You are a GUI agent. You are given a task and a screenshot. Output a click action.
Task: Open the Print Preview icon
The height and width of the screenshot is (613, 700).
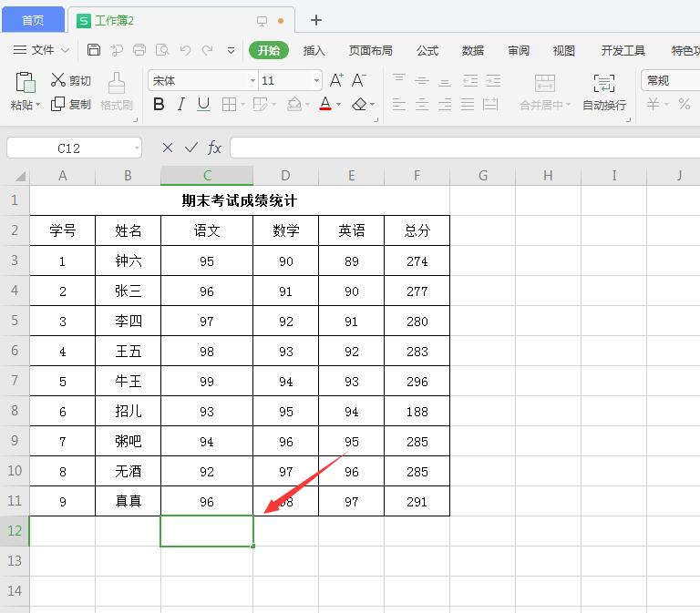click(x=162, y=50)
